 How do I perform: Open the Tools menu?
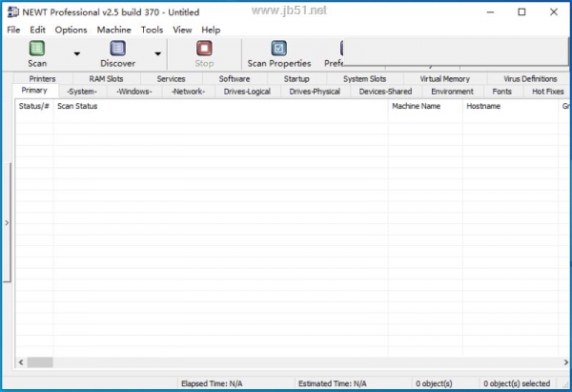click(152, 30)
